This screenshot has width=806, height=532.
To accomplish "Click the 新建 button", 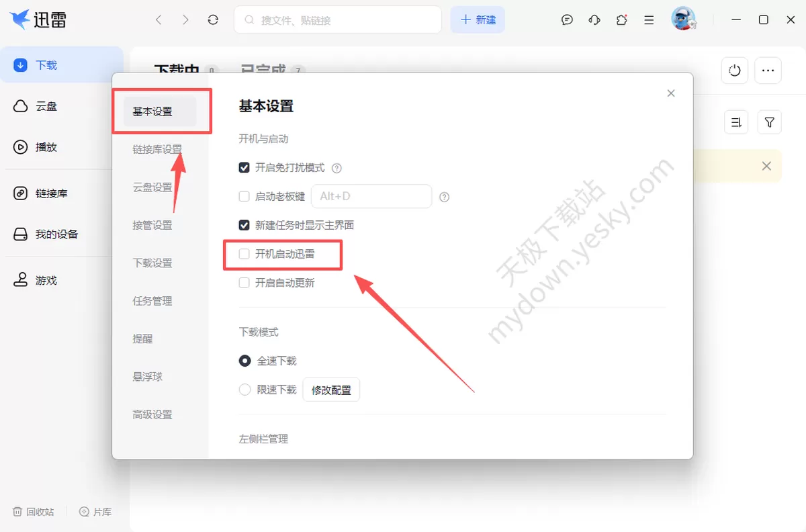I will [478, 20].
